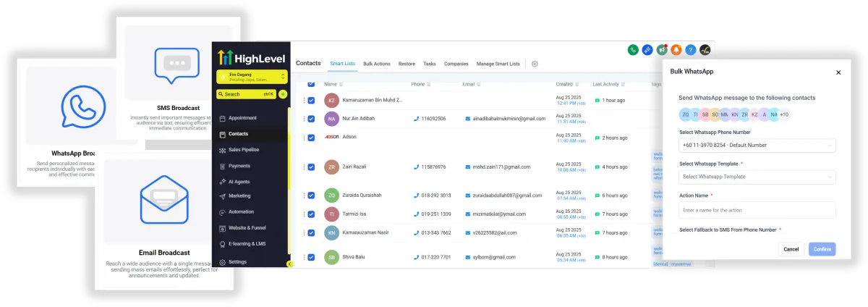Open the Companies tab

pos(456,64)
